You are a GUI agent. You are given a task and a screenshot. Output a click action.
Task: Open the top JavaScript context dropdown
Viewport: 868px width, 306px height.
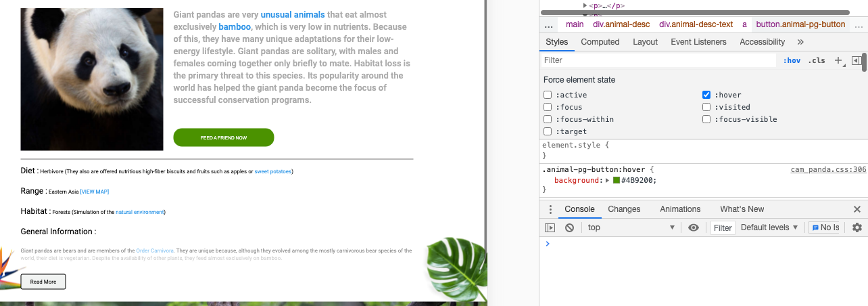pos(631,227)
